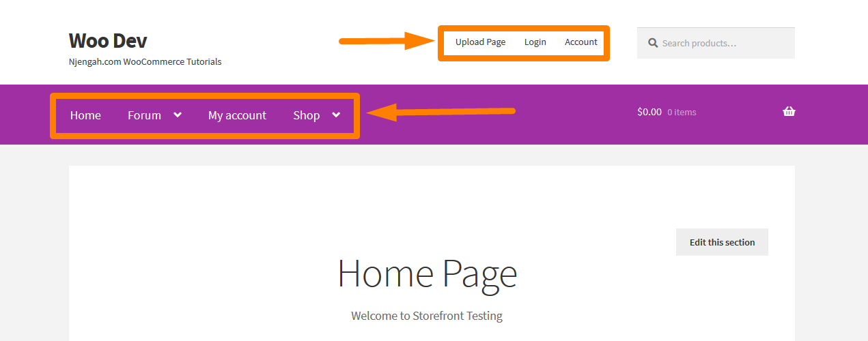Open the Forum menu item
868x341 pixels.
tap(144, 115)
